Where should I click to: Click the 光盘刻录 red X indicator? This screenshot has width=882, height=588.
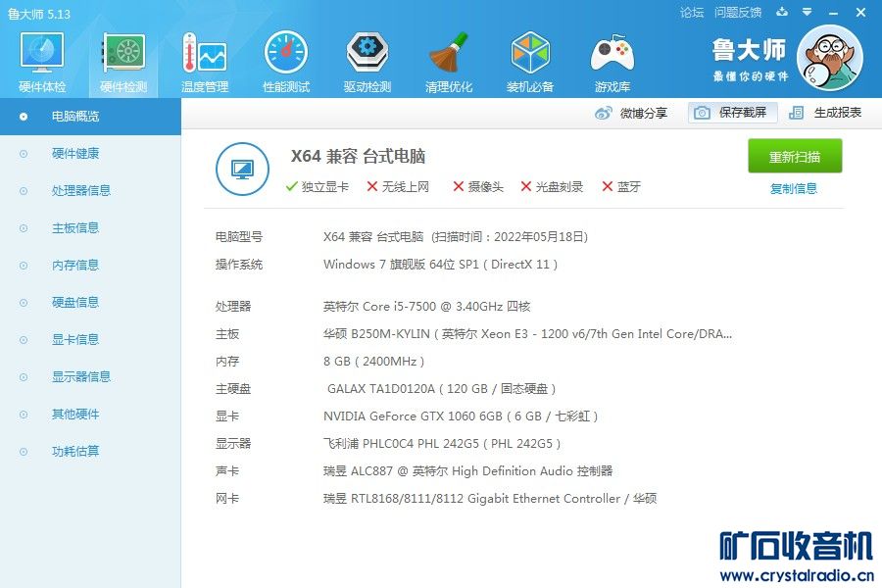(526, 187)
